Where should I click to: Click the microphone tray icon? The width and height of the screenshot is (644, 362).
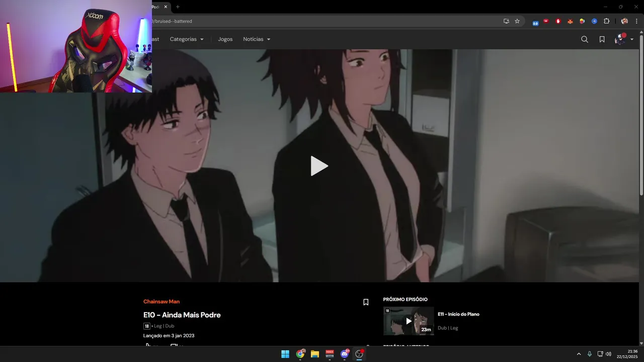click(590, 354)
